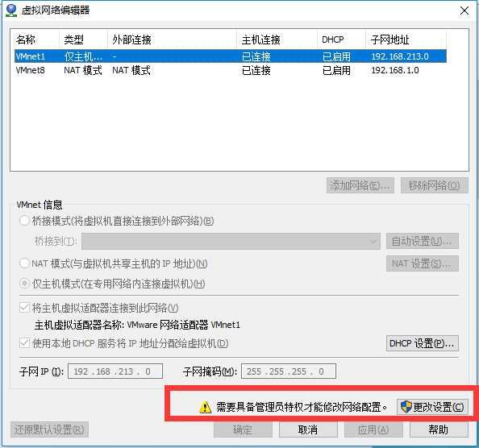Image resolution: width=479 pixels, height=448 pixels.
Task: Click the 子网 IP input field
Action: [x=115, y=371]
